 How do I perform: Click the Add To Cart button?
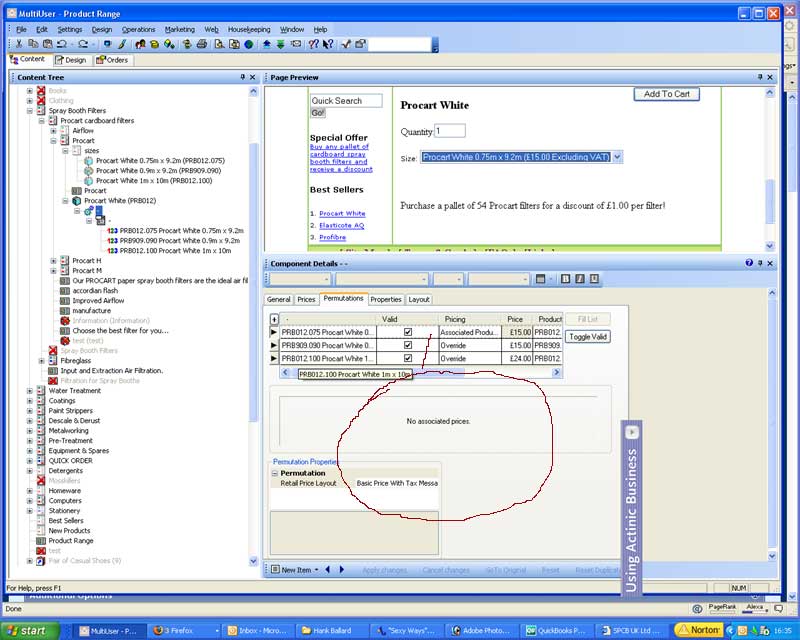[x=666, y=94]
